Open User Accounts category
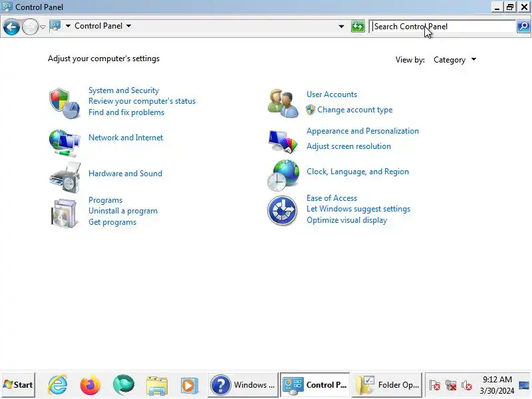Viewport: 532px width, 399px height. [x=332, y=94]
